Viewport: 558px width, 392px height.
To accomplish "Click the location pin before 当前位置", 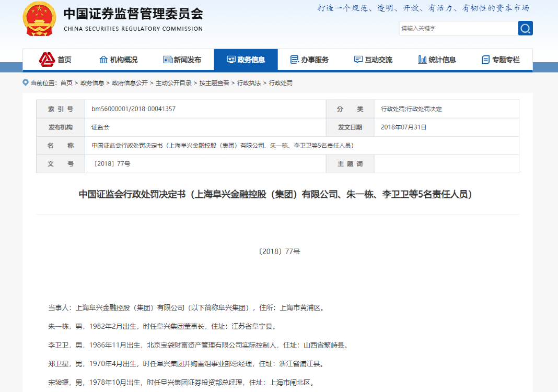I will pyautogui.click(x=25, y=82).
